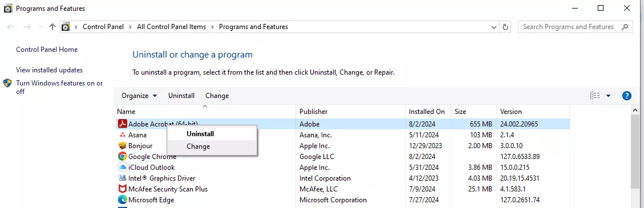Click the Intel Graphics Driver icon
644x208 pixels.
click(122, 178)
